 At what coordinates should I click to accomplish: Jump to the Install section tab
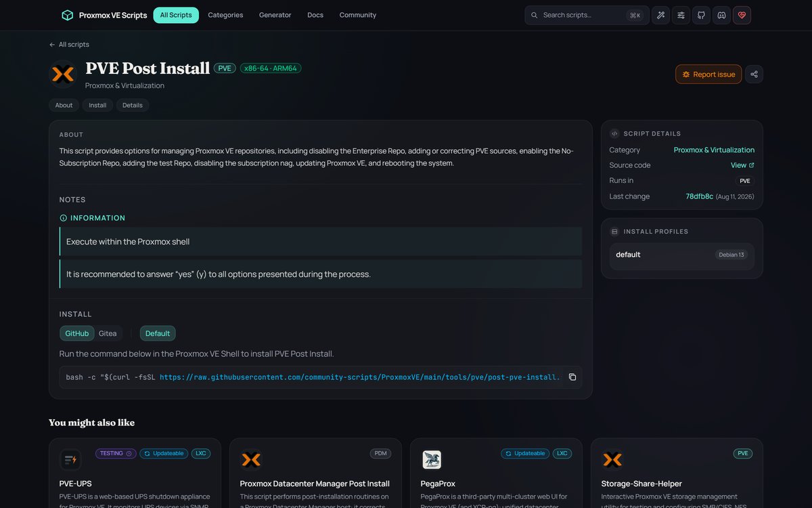tap(97, 105)
